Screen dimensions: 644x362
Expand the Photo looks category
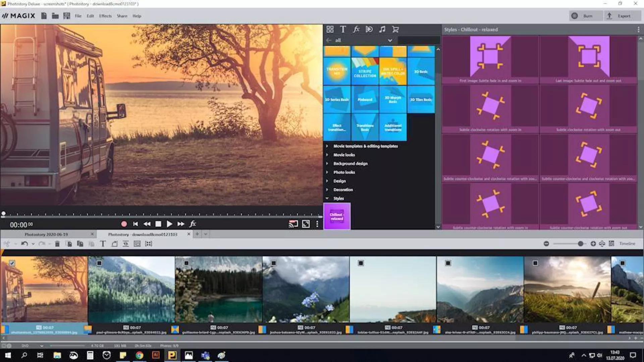327,172
